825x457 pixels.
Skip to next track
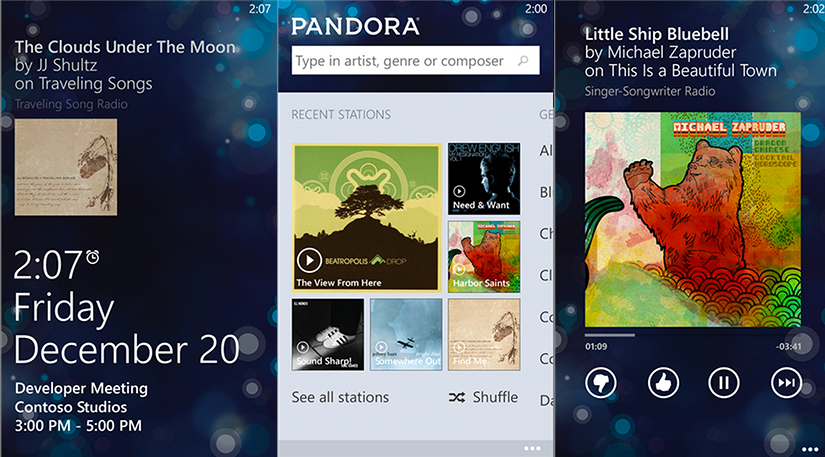(x=786, y=383)
